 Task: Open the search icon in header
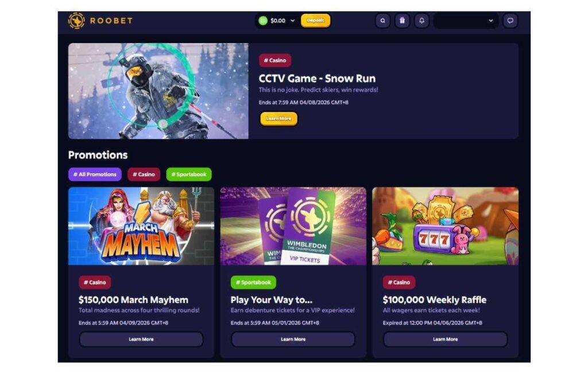pos(382,21)
